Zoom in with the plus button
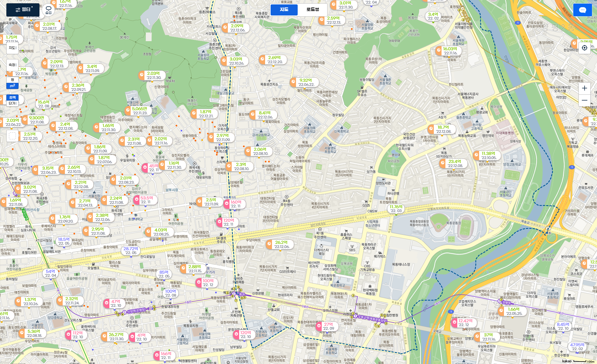The image size is (597, 364). pyautogui.click(x=584, y=88)
